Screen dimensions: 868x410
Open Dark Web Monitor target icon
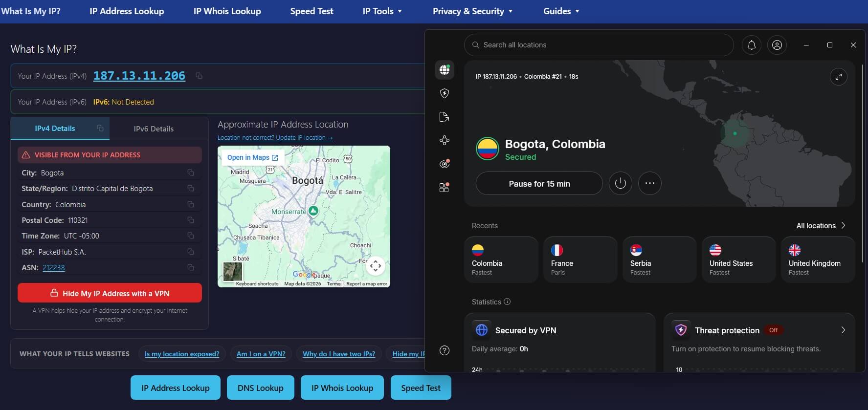(445, 164)
